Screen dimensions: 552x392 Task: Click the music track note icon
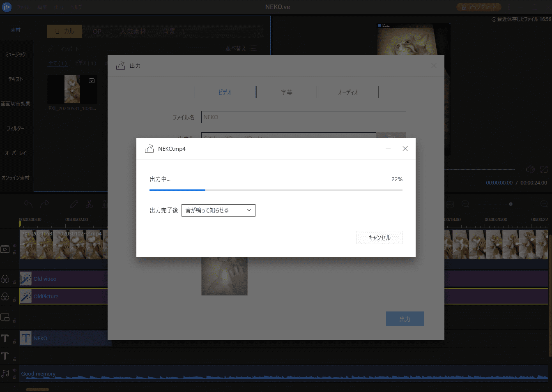point(5,374)
